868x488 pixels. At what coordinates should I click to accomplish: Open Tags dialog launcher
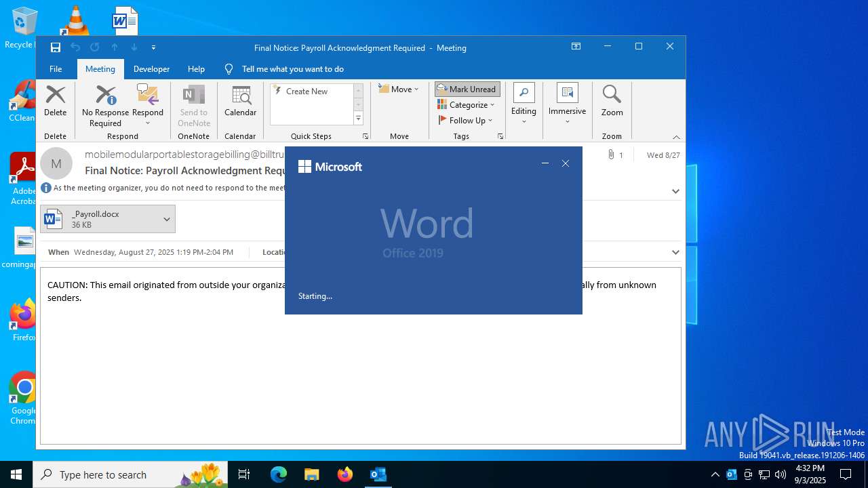[500, 136]
